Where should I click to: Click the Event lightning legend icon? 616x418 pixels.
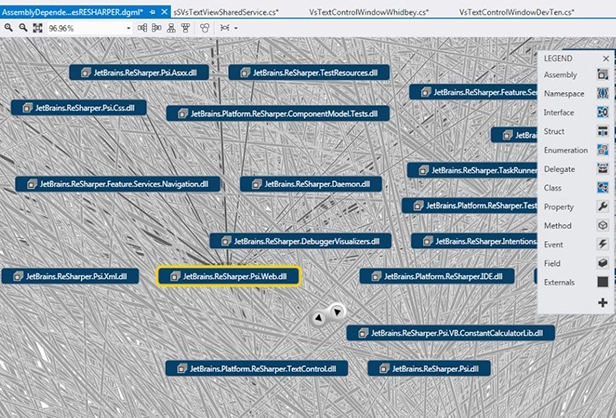(x=603, y=244)
